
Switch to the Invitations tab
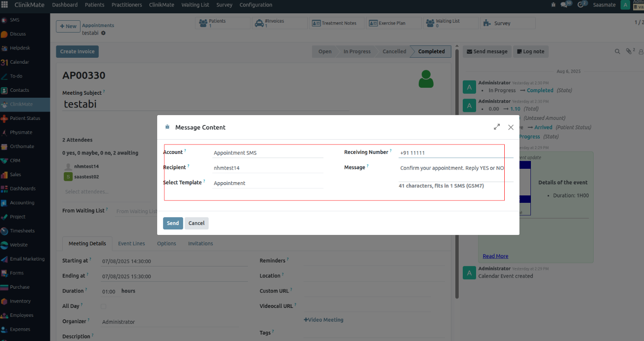(x=201, y=244)
